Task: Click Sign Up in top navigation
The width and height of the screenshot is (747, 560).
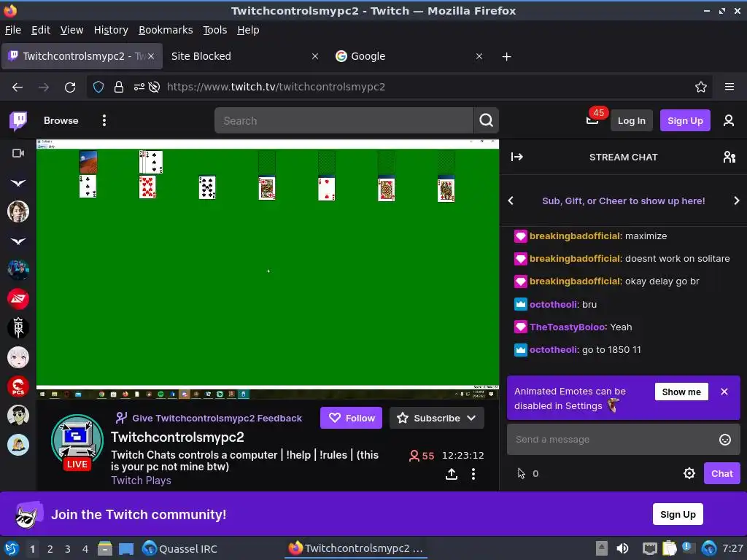Action: click(x=684, y=120)
